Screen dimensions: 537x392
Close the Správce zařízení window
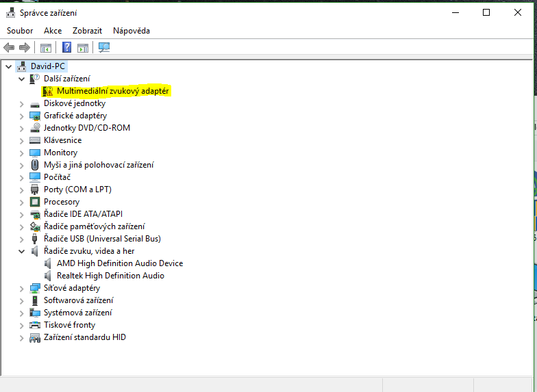point(518,12)
